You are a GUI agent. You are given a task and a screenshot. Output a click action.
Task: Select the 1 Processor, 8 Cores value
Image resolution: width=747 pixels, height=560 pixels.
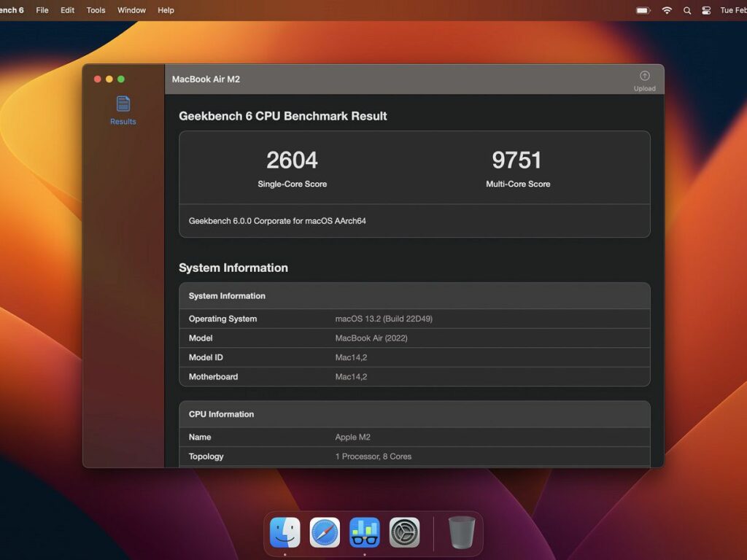coord(373,456)
